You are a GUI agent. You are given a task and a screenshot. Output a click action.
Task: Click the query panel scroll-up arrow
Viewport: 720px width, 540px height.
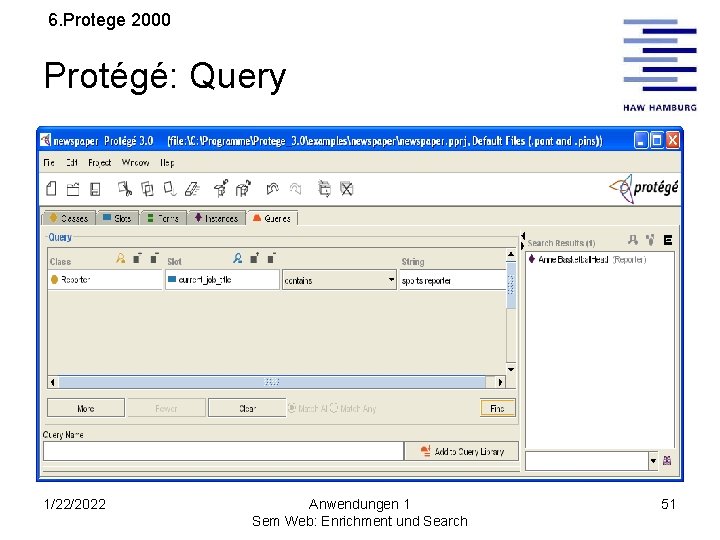(511, 254)
